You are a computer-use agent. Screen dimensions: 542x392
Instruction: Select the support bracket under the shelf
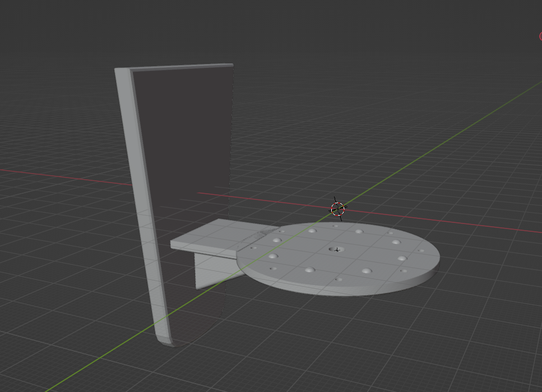pyautogui.click(x=210, y=270)
